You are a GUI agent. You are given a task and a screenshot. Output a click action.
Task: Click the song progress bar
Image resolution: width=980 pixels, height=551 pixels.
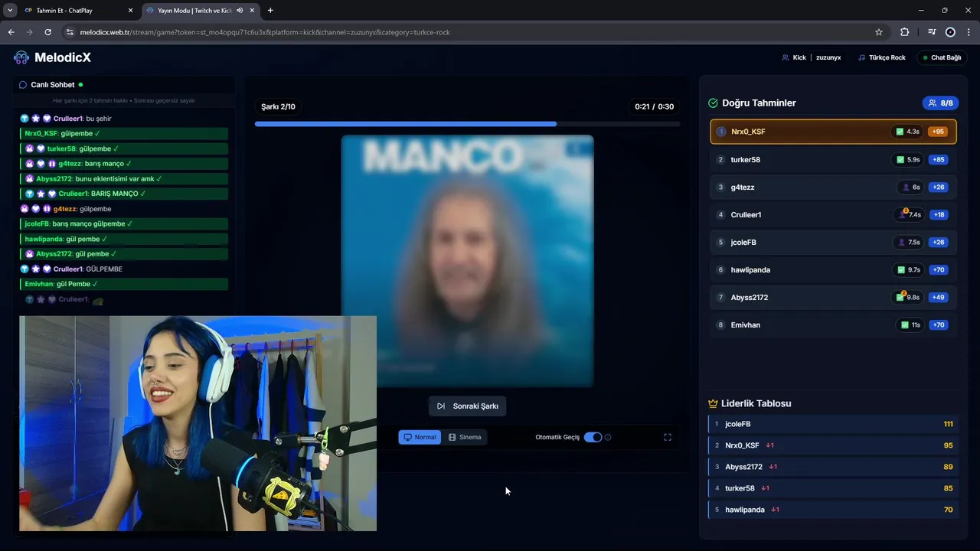pos(467,123)
